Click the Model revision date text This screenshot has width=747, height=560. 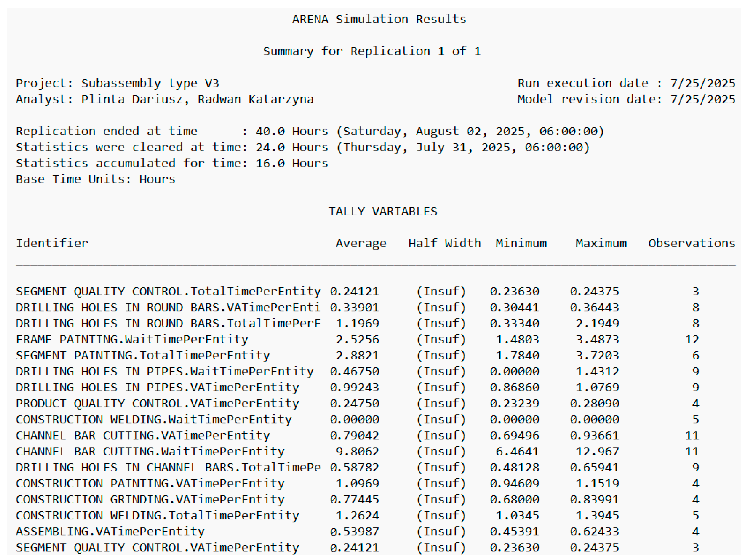tap(626, 99)
